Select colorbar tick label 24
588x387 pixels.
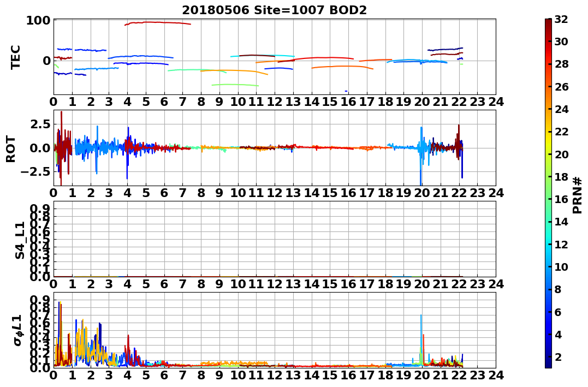click(561, 109)
